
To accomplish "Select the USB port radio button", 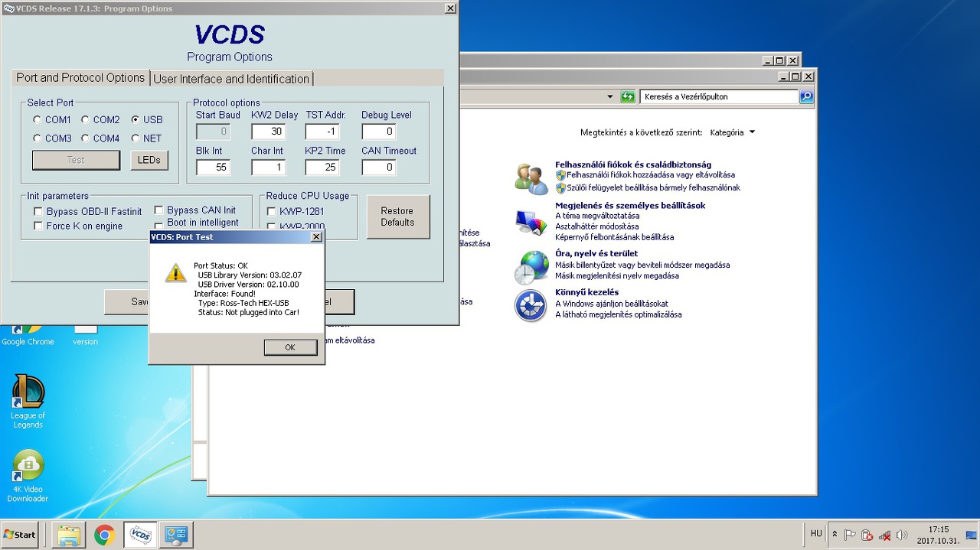I will [136, 120].
